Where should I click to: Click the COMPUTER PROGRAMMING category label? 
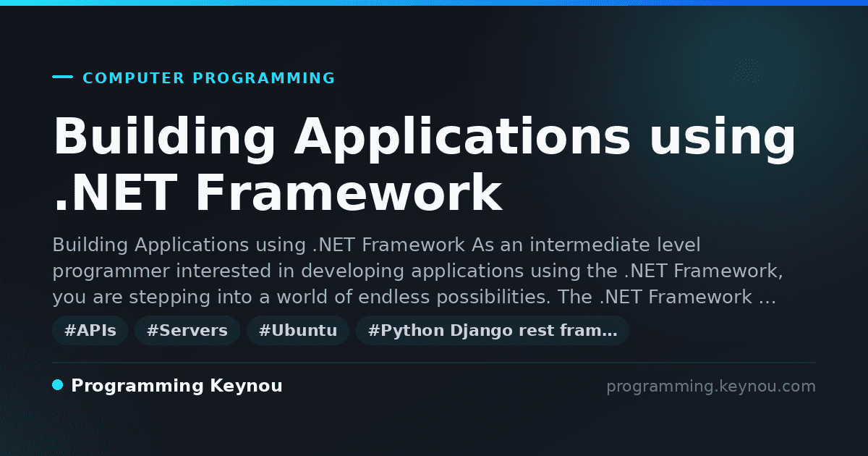pos(209,78)
